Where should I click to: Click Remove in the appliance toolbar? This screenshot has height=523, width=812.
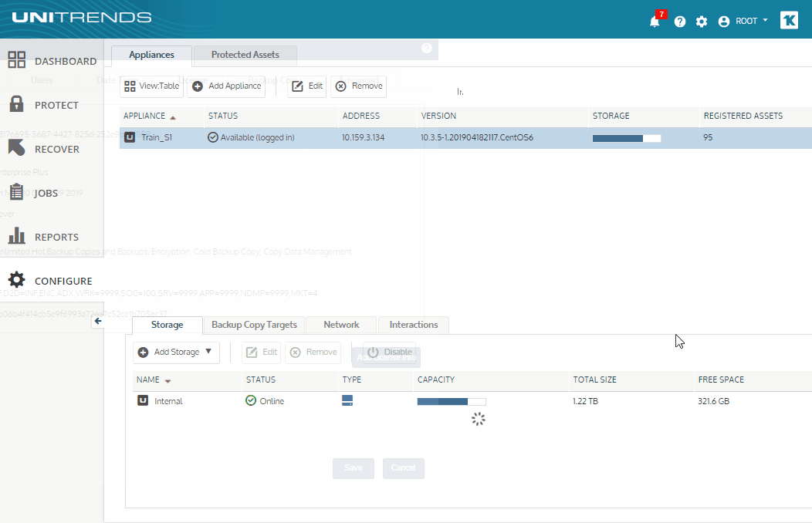click(x=359, y=86)
